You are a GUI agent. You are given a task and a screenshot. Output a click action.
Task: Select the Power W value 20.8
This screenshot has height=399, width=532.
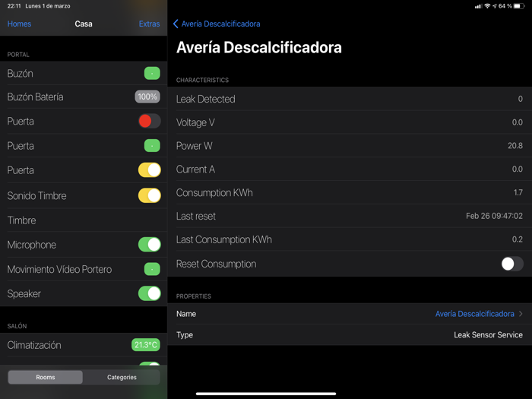pos(515,146)
